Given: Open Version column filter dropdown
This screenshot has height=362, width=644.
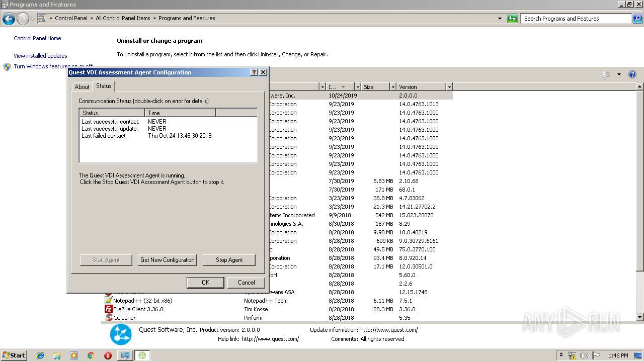Looking at the screenshot, I should (449, 87).
